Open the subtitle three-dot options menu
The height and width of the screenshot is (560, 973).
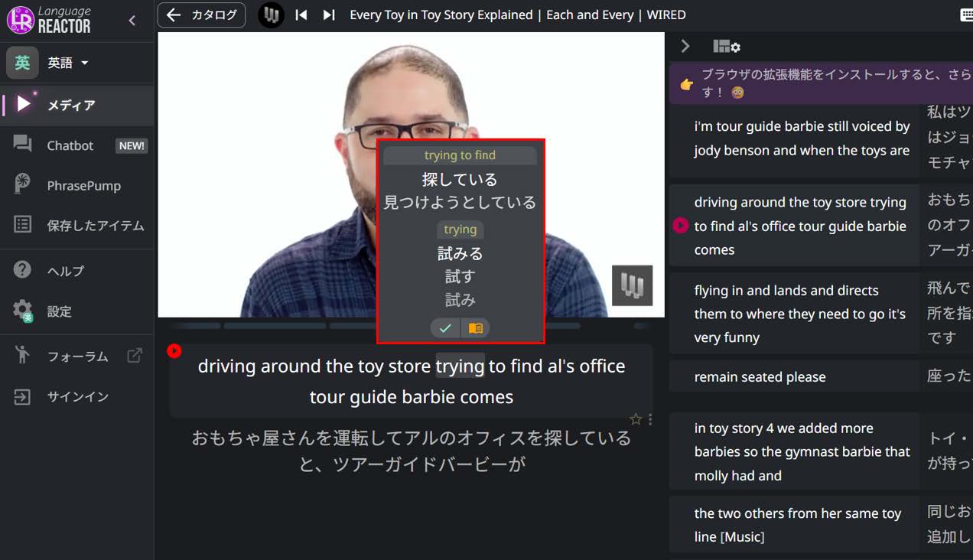[650, 419]
